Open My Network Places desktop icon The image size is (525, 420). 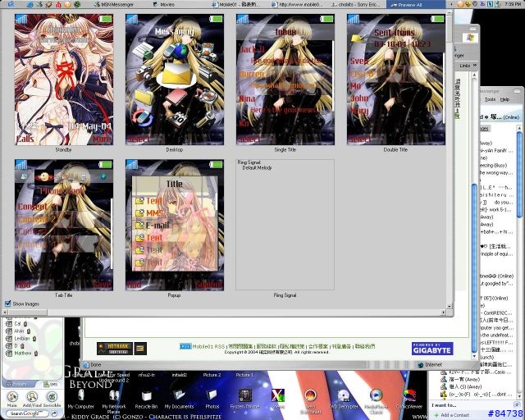(x=113, y=400)
